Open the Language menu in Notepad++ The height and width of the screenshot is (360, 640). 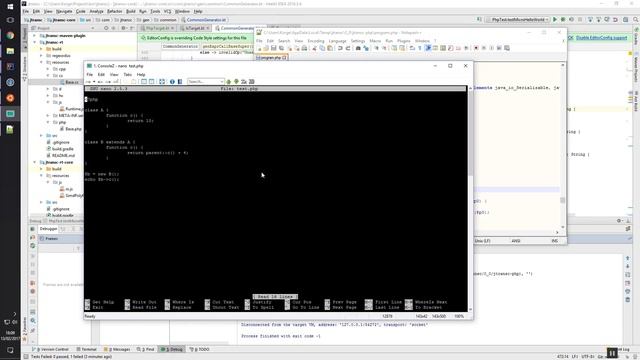point(337,41)
